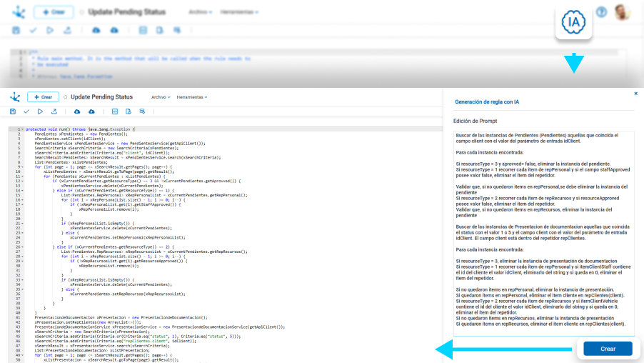The image size is (644, 363).
Task: Collapse the code fold at line 9
Action: click(x=23, y=166)
